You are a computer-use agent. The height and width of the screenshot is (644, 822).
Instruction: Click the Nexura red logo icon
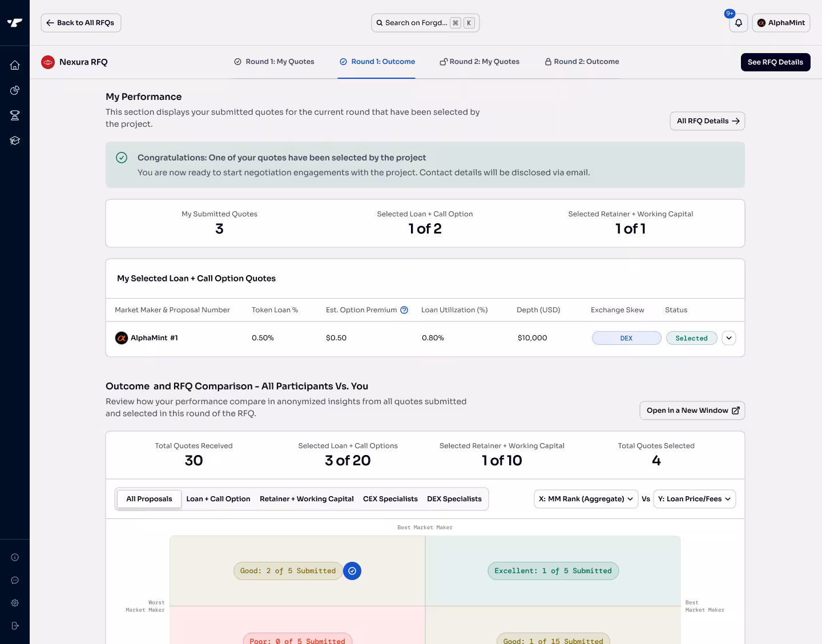(48, 62)
